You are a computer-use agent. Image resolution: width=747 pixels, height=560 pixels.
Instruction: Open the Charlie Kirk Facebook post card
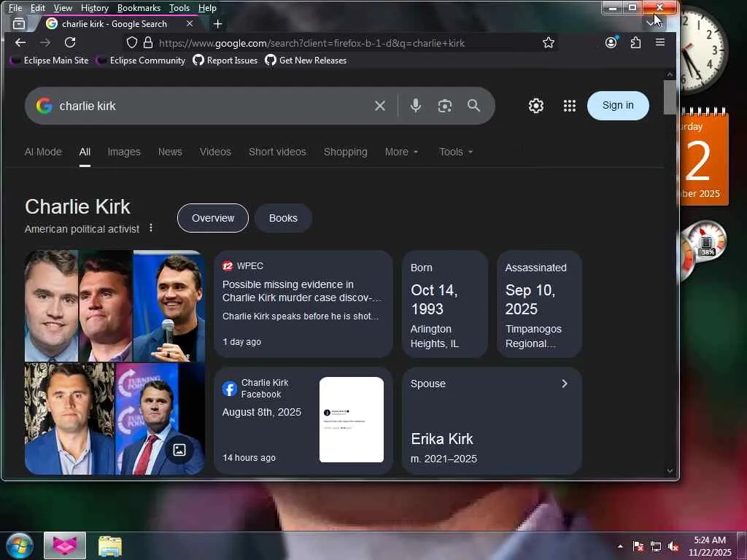point(303,421)
